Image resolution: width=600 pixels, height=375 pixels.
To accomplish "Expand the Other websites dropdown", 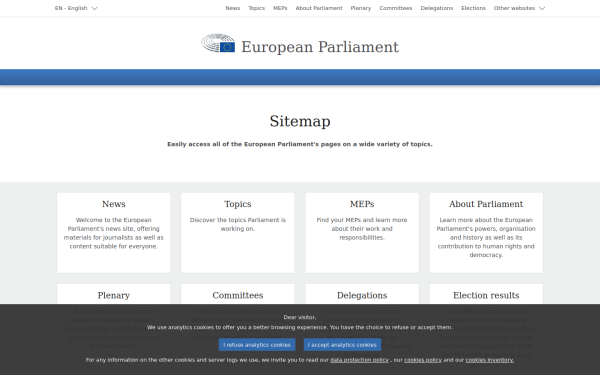I will [519, 8].
